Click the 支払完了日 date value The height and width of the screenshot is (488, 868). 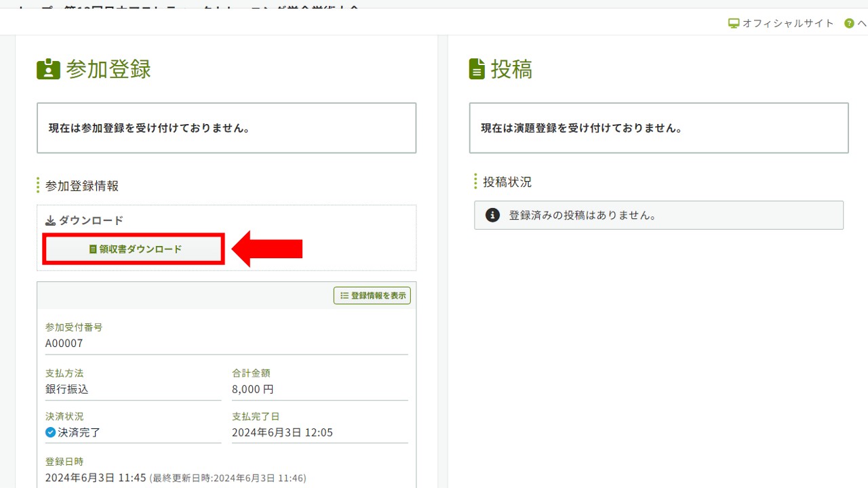[x=282, y=432]
